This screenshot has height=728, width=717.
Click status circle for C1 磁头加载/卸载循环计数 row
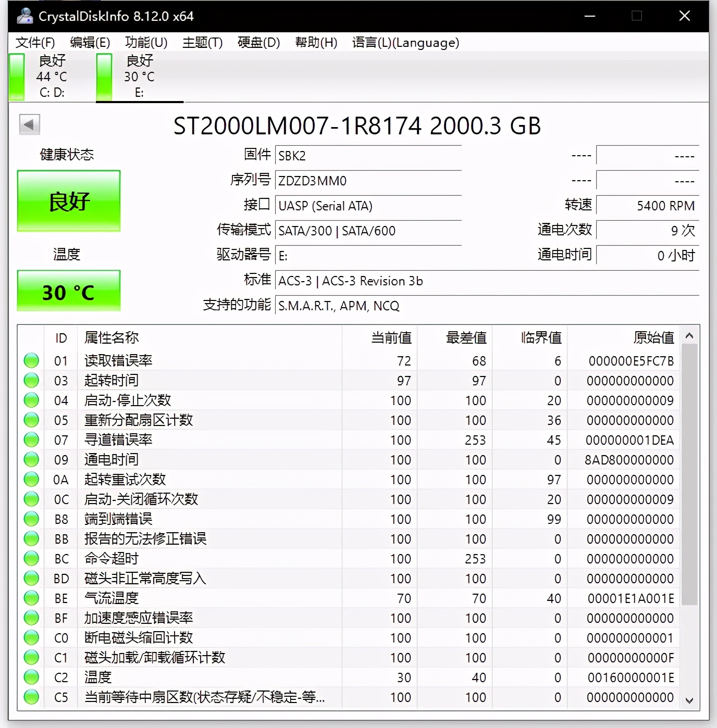(31, 657)
